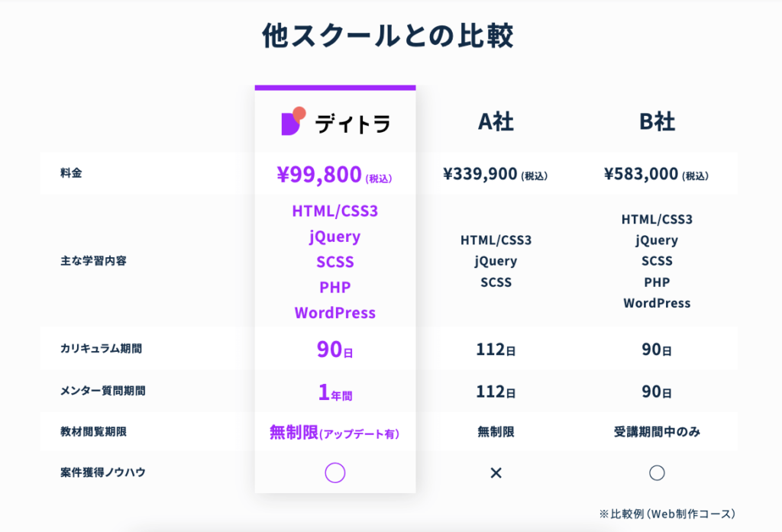This screenshot has height=532, width=782.
Task: Click the カリキュラム期間 row label
Action: [x=102, y=349]
